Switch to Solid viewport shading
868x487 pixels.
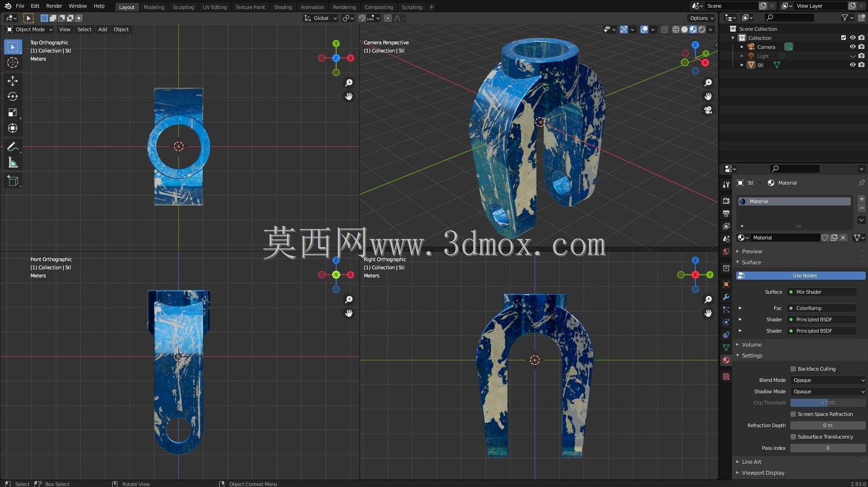click(685, 29)
